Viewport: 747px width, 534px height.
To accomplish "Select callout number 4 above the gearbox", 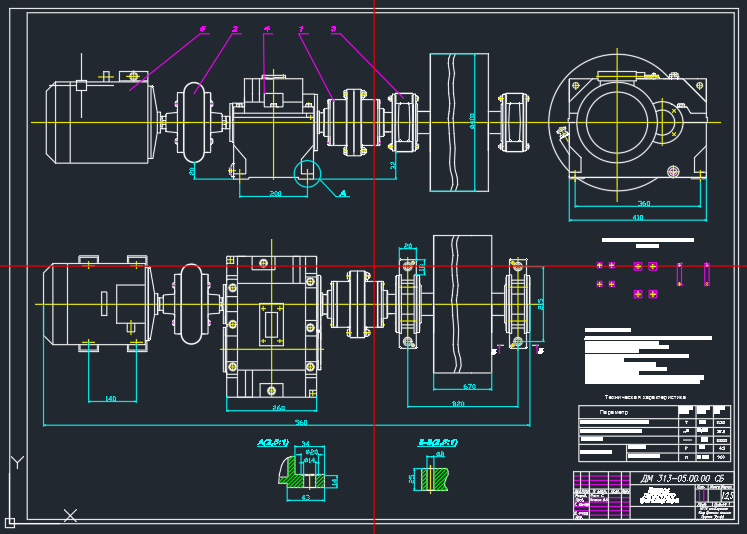I will [267, 29].
